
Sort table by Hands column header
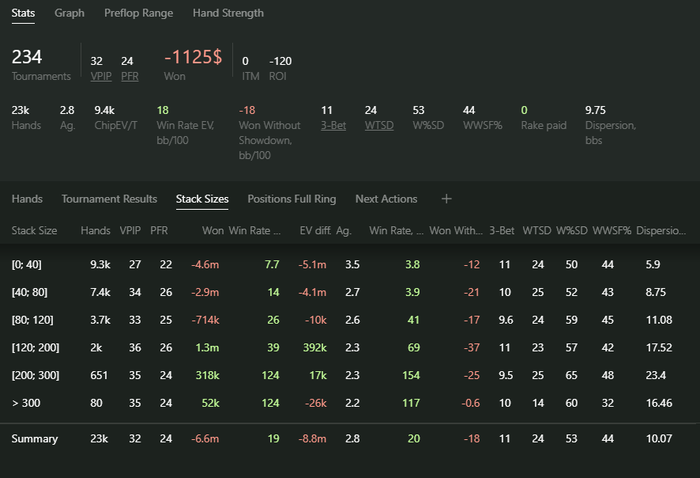[95, 231]
